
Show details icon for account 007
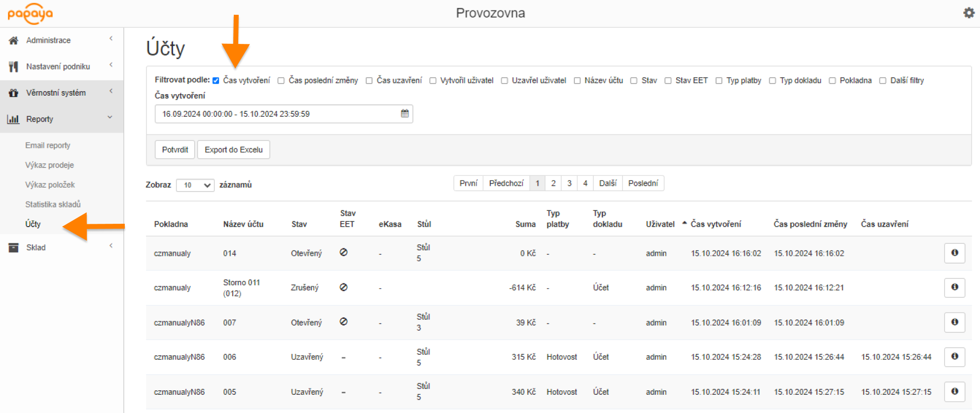[954, 322]
